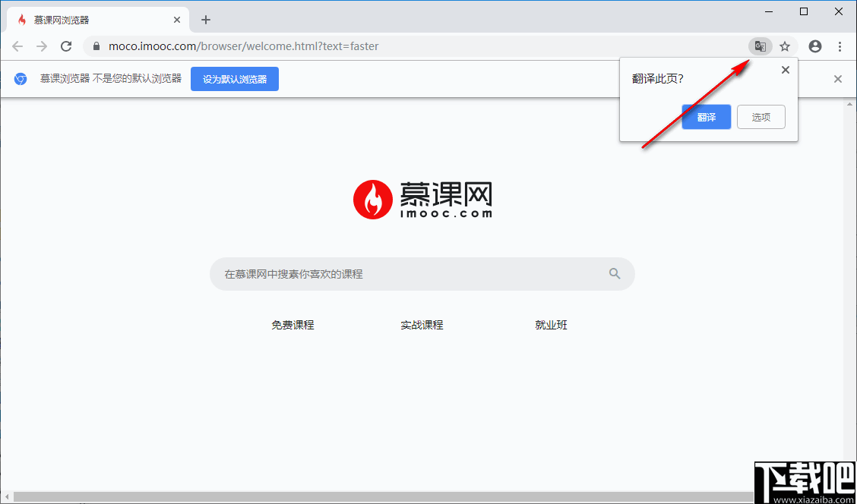Click the forward navigation arrow

[x=42, y=46]
